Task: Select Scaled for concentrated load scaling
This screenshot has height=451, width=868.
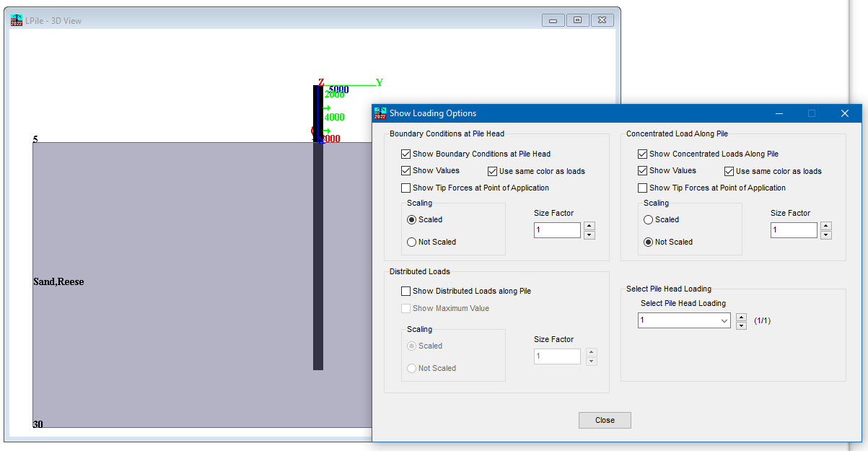Action: pyautogui.click(x=649, y=219)
